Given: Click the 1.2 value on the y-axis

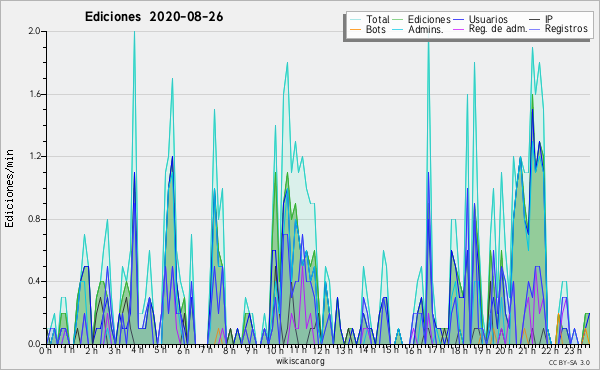Looking at the screenshot, I should 35,156.
